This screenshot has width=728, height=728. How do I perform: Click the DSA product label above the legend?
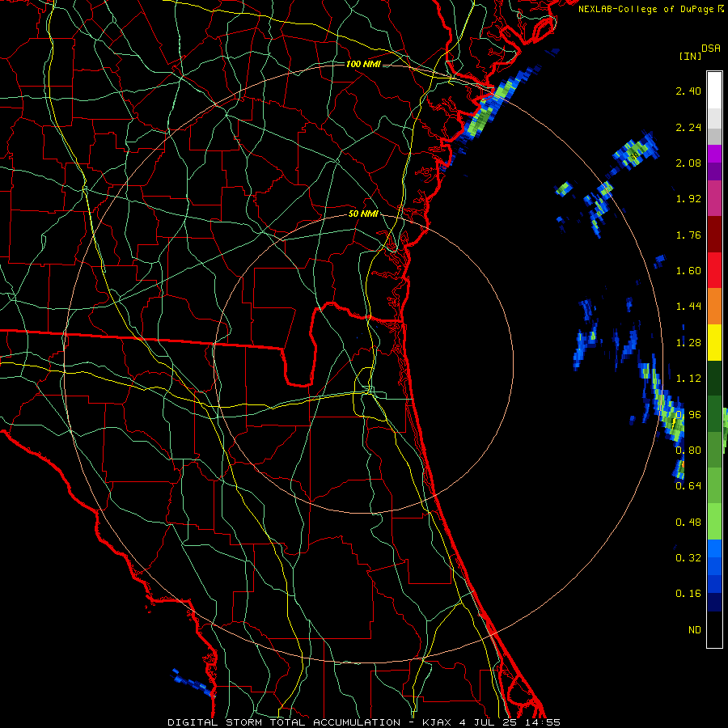[x=711, y=49]
